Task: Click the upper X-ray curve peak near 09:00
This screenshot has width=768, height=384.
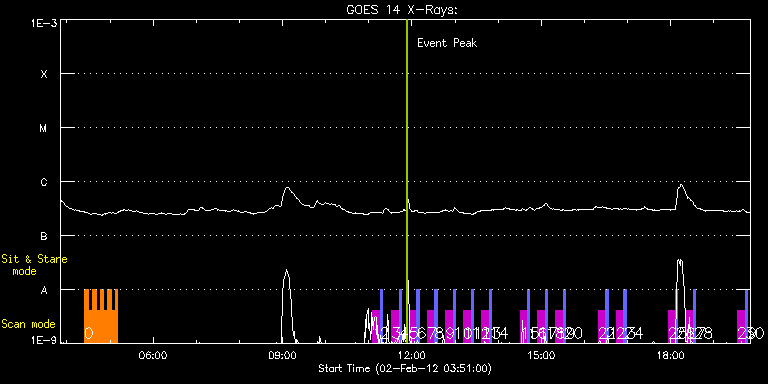Action: (x=287, y=188)
